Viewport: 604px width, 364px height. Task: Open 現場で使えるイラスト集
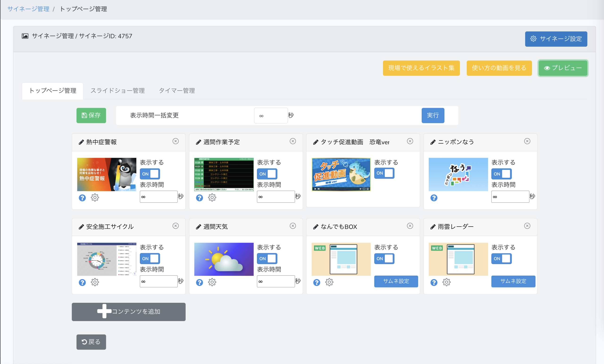(421, 68)
